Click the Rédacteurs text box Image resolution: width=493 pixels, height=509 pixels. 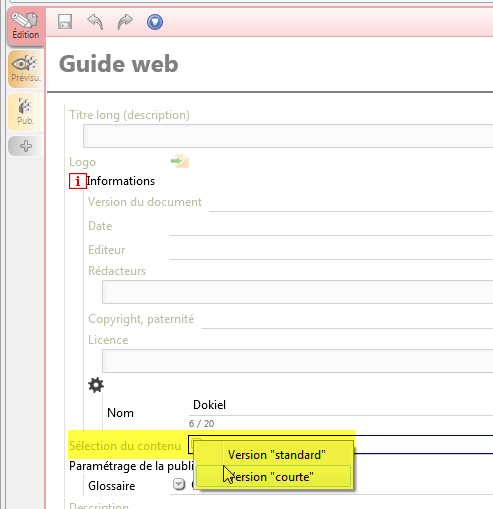pos(297,292)
